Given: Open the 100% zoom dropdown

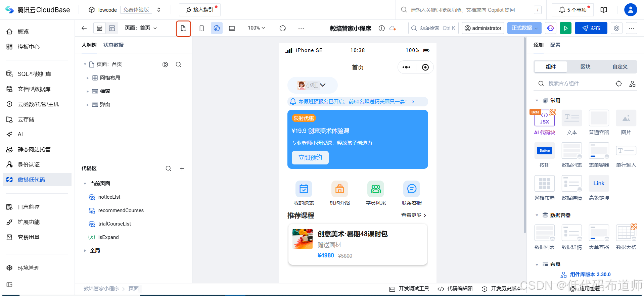Looking at the screenshot, I should click(256, 28).
